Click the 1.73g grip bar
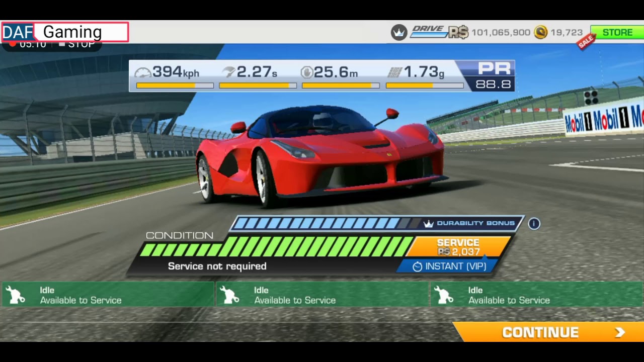This screenshot has width=644, height=362. click(425, 85)
